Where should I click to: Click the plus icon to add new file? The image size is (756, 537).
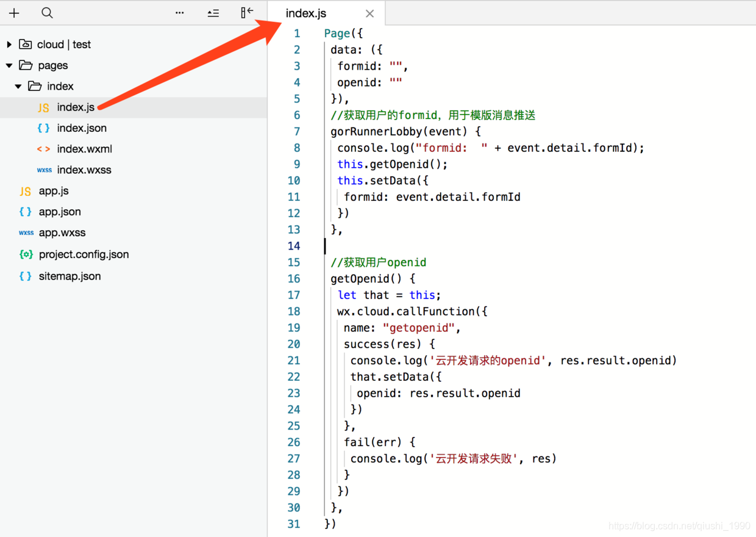[14, 13]
